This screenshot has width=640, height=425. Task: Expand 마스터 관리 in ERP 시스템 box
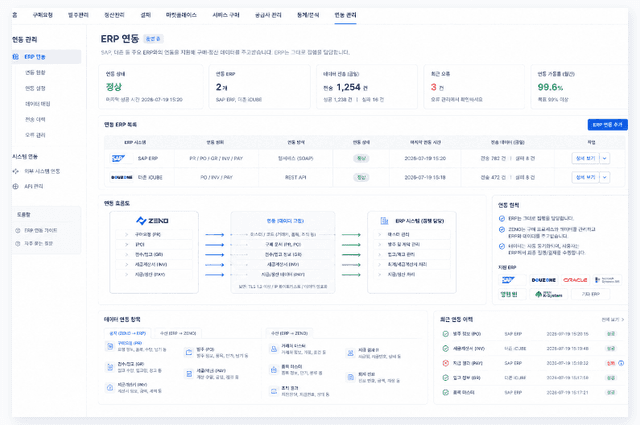click(380, 235)
